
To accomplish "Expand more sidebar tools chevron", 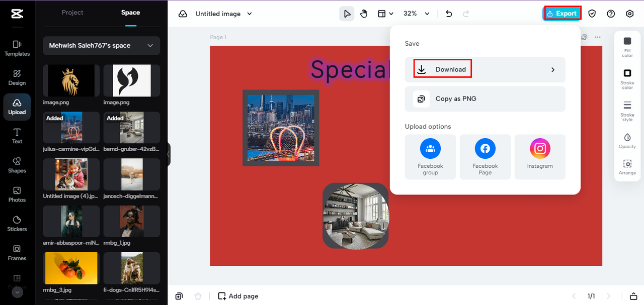I will pyautogui.click(x=18, y=292).
